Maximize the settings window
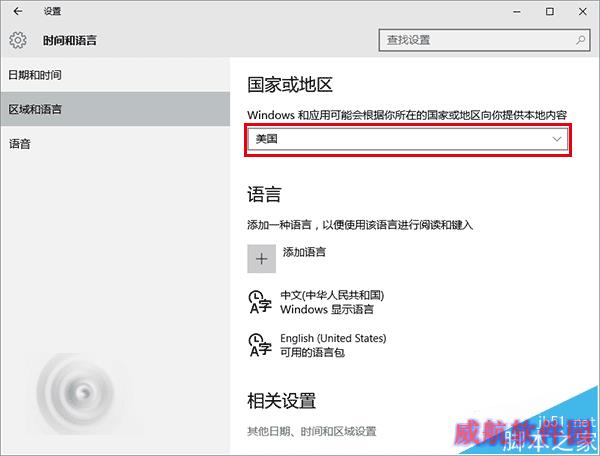 pos(549,12)
